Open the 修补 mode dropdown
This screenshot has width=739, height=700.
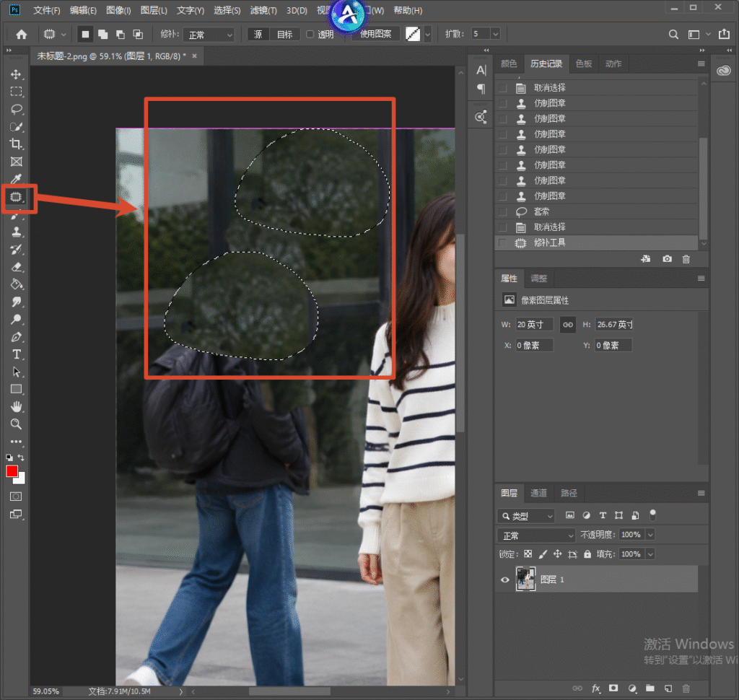209,35
